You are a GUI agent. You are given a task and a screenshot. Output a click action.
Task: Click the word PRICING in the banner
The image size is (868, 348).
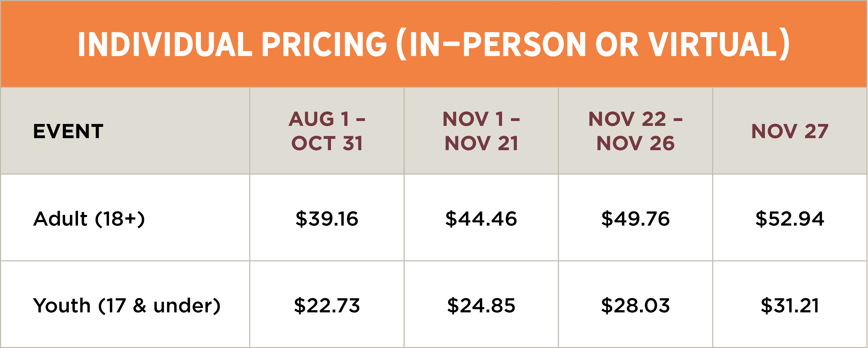(324, 44)
